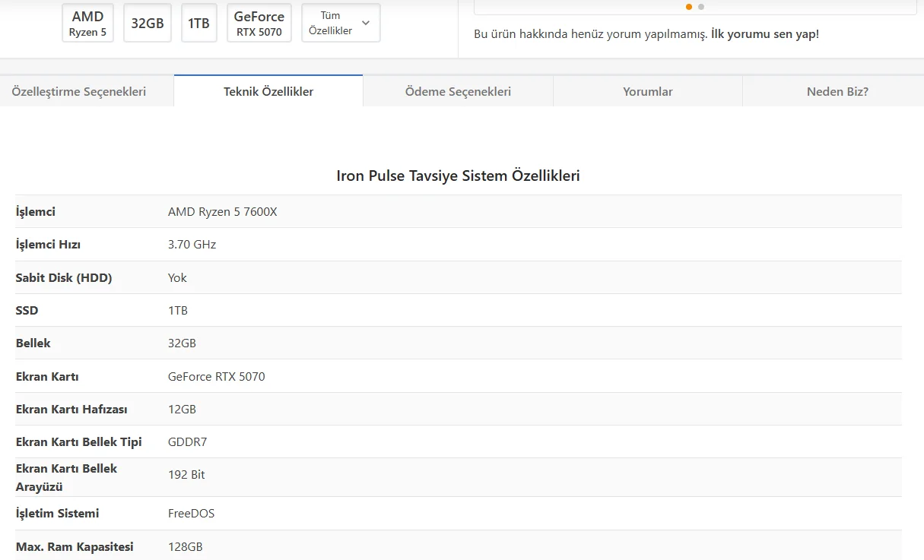The image size is (924, 560).
Task: Click the Ekran Kartı Bellek Arayüzü label
Action: point(66,477)
